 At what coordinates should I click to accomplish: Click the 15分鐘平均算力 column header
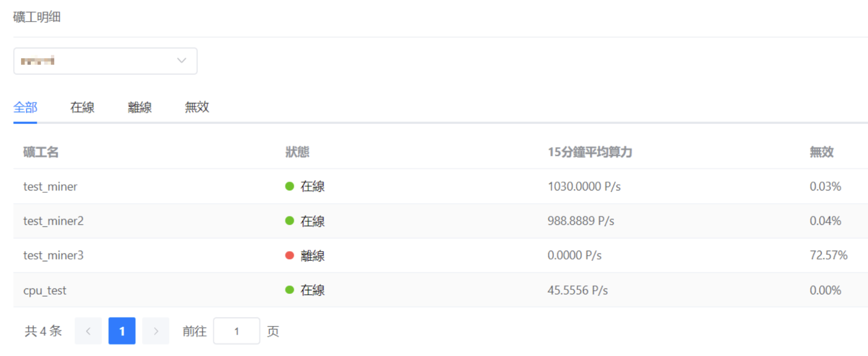coord(590,152)
